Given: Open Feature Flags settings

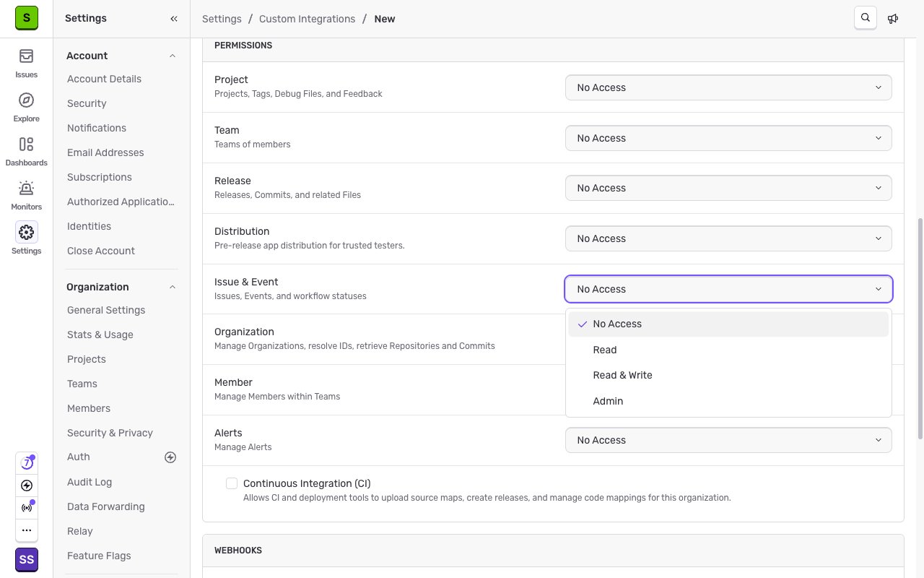Looking at the screenshot, I should click(99, 556).
